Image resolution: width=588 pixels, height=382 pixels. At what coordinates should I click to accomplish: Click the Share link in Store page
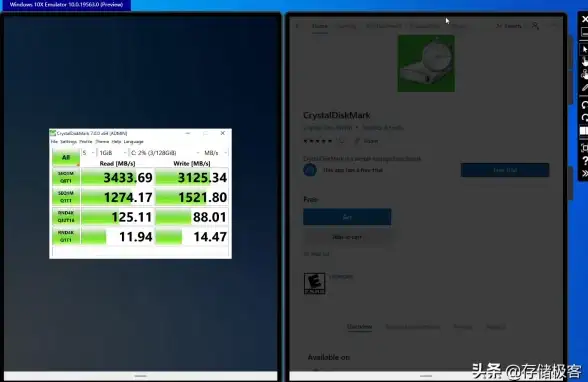pyautogui.click(x=367, y=141)
